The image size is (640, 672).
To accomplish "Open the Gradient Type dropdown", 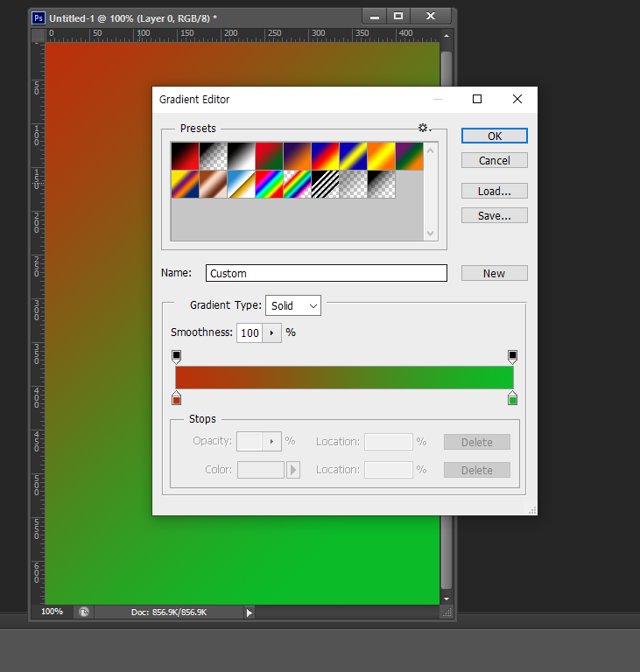I will pyautogui.click(x=293, y=305).
